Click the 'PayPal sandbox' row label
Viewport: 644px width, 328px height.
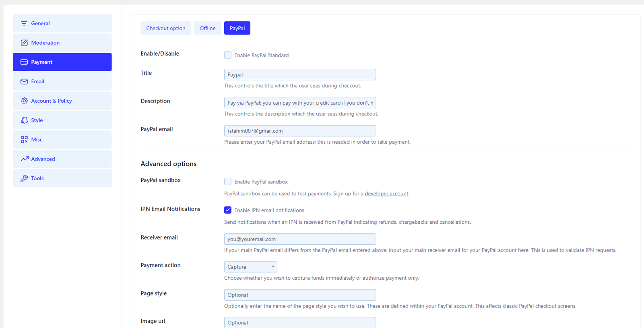coord(161,180)
